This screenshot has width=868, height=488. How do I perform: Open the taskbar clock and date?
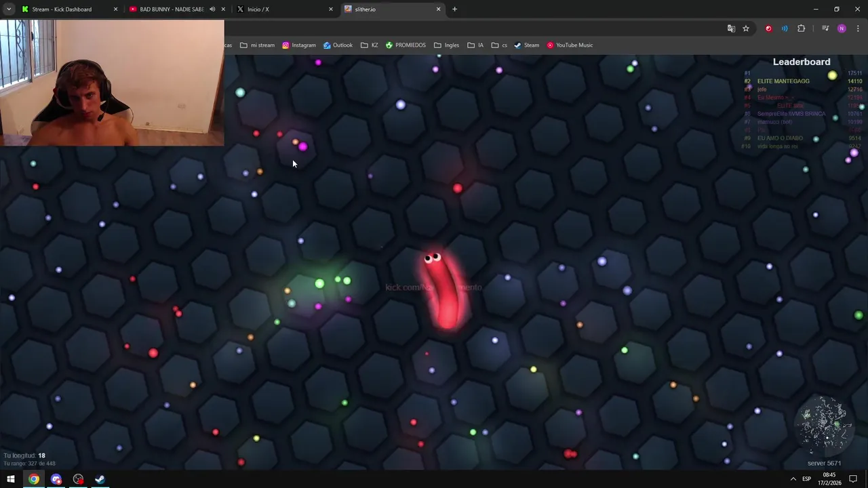[x=830, y=479]
